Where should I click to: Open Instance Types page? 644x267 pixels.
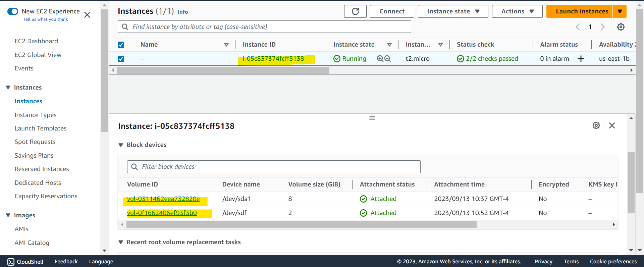pos(36,115)
